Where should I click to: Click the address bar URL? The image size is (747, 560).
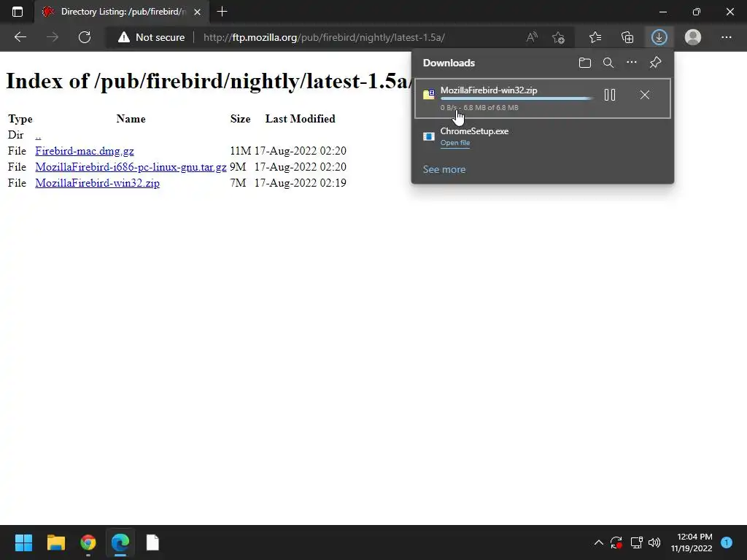pos(324,37)
